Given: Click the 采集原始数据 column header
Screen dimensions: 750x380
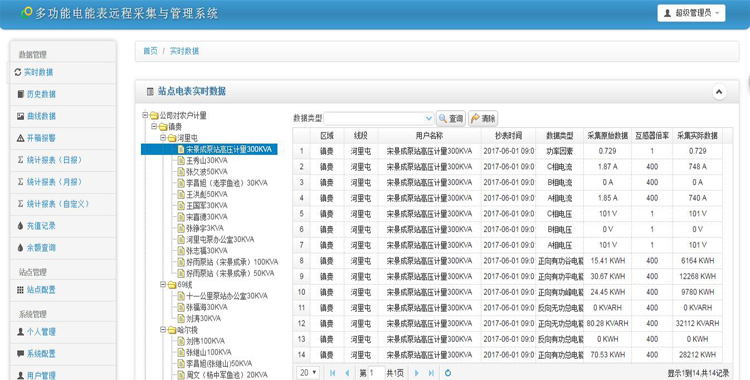Looking at the screenshot, I should coord(607,136).
